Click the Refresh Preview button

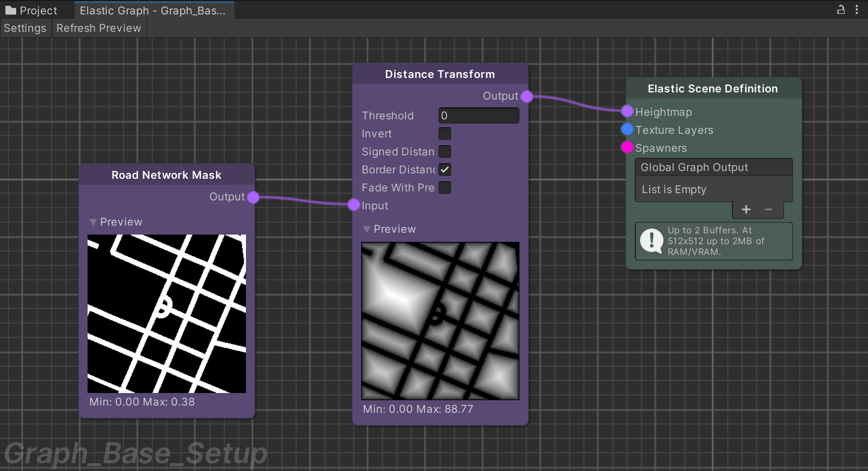tap(99, 28)
